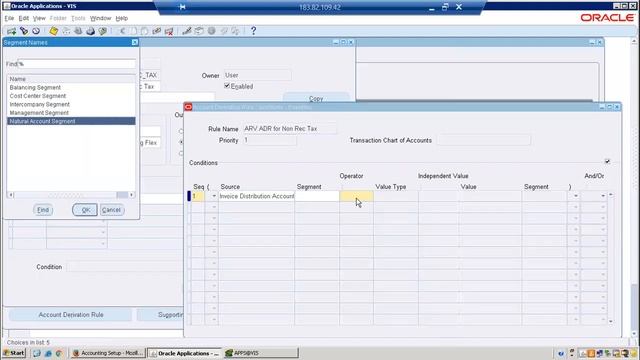Click the Show Desktop quick launch icon

[x=37, y=353]
